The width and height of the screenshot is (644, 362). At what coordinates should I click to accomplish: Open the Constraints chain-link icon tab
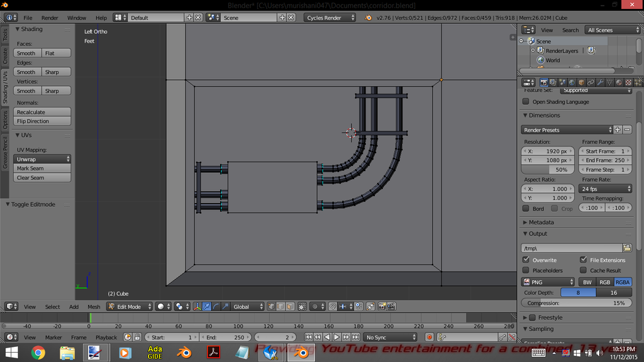click(x=591, y=82)
